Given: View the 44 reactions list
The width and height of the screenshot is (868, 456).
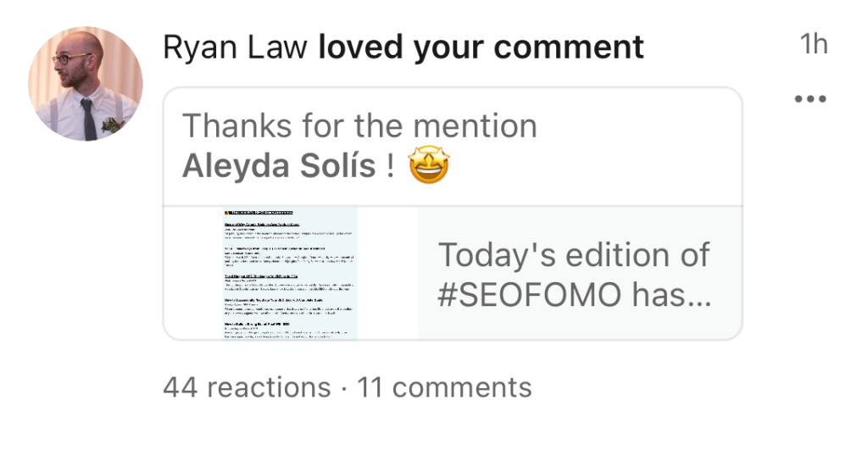Looking at the screenshot, I should point(247,387).
